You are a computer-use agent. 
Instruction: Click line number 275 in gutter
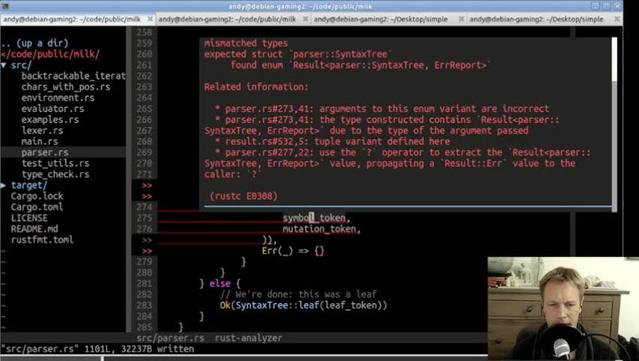pos(144,218)
